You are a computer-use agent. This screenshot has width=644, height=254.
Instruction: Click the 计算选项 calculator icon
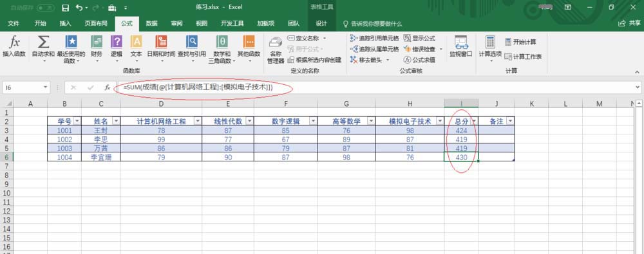[490, 42]
